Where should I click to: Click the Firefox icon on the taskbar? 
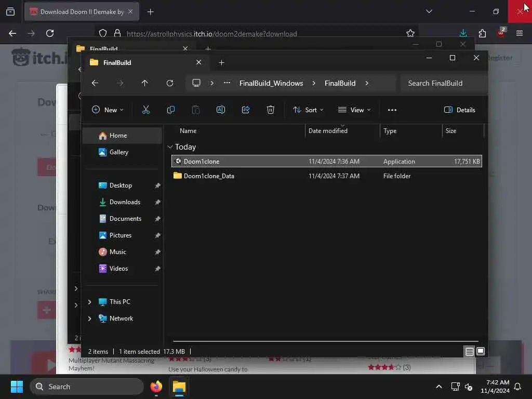156,387
